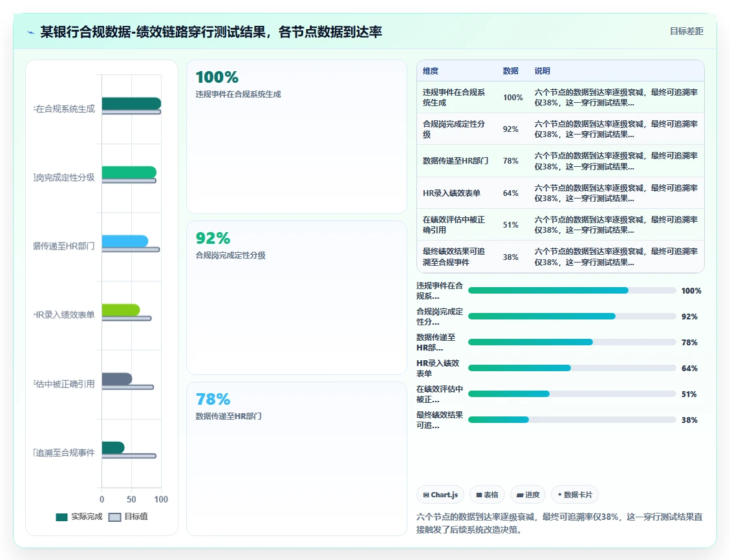The image size is (730, 560).
Task: Click the 38% progress bar
Action: pyautogui.click(x=572, y=420)
